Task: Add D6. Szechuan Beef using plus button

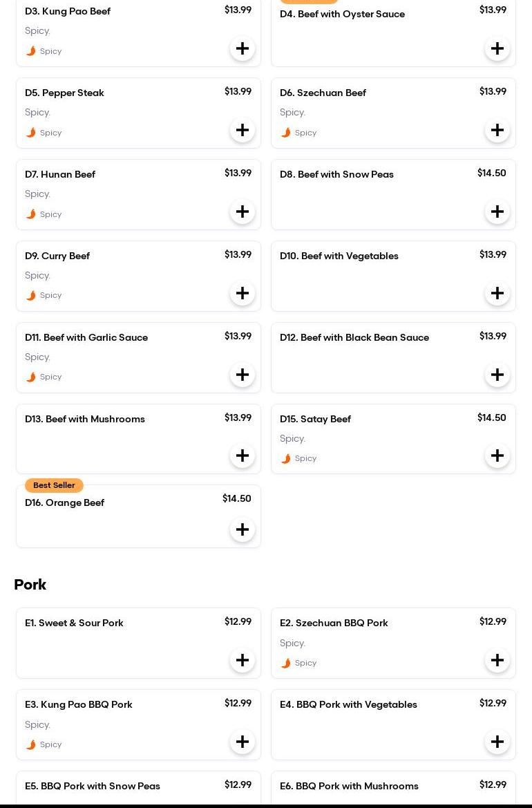Action: (497, 130)
